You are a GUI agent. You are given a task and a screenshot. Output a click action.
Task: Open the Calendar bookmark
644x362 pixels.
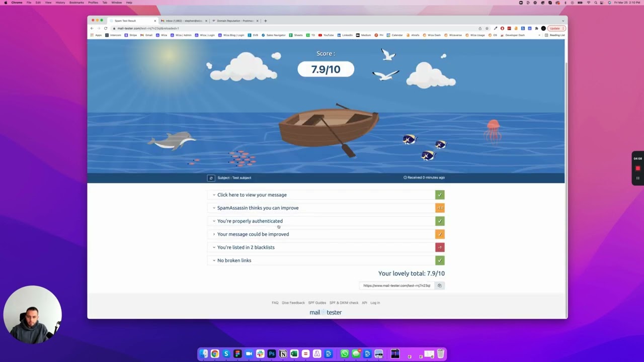[395, 35]
